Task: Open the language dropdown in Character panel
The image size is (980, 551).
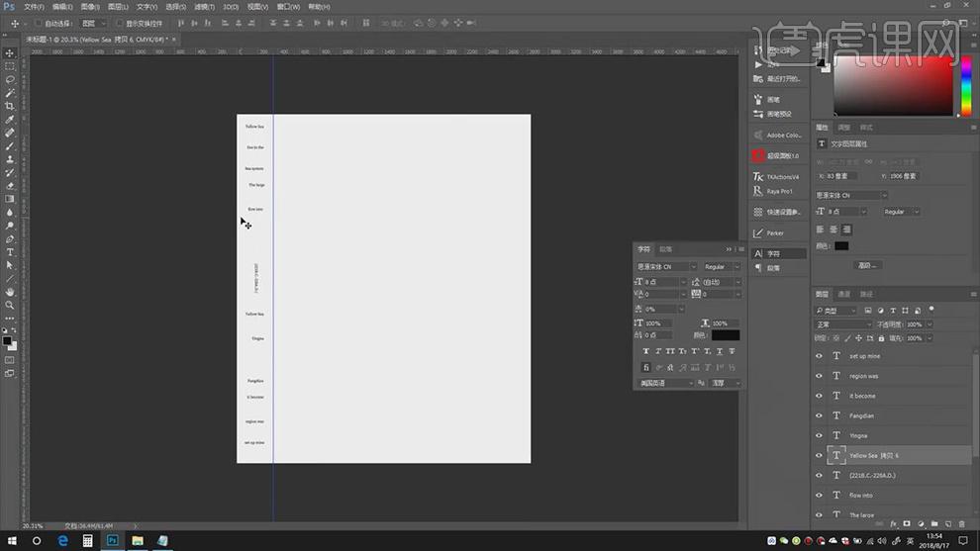Action: click(666, 383)
